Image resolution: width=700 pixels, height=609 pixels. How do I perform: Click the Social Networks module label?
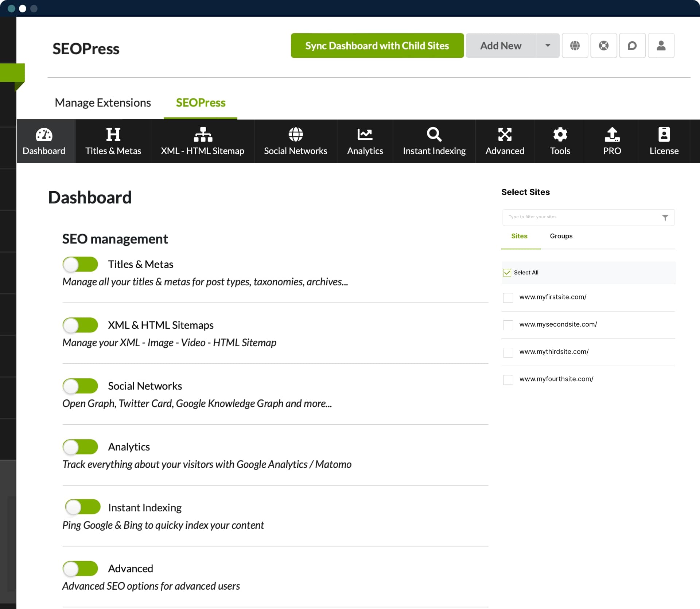point(145,386)
